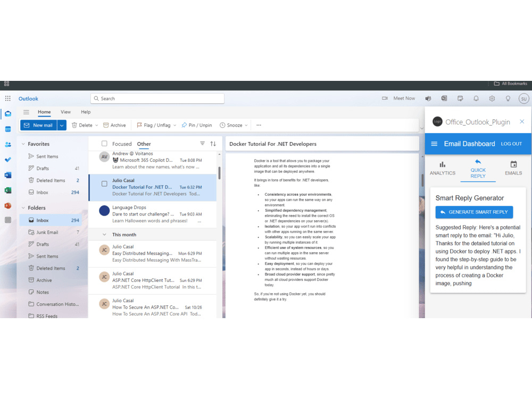The height and width of the screenshot is (399, 532).
Task: Click New mail button
Action: coord(39,125)
